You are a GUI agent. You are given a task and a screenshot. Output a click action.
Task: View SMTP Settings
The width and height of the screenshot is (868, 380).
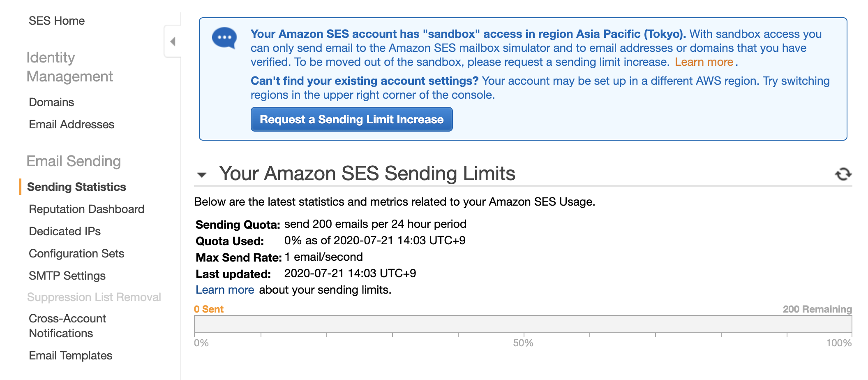67,276
